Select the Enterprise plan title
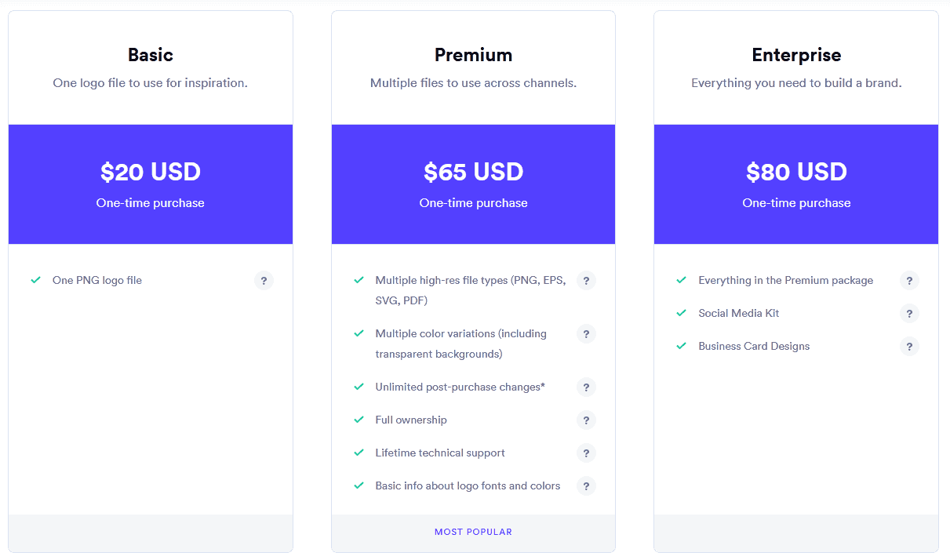This screenshot has width=950, height=560. (x=796, y=55)
